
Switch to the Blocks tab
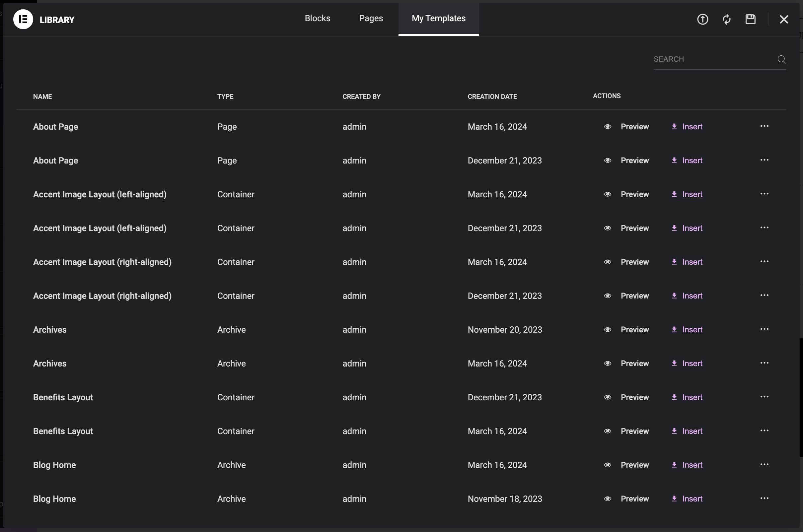(317, 18)
